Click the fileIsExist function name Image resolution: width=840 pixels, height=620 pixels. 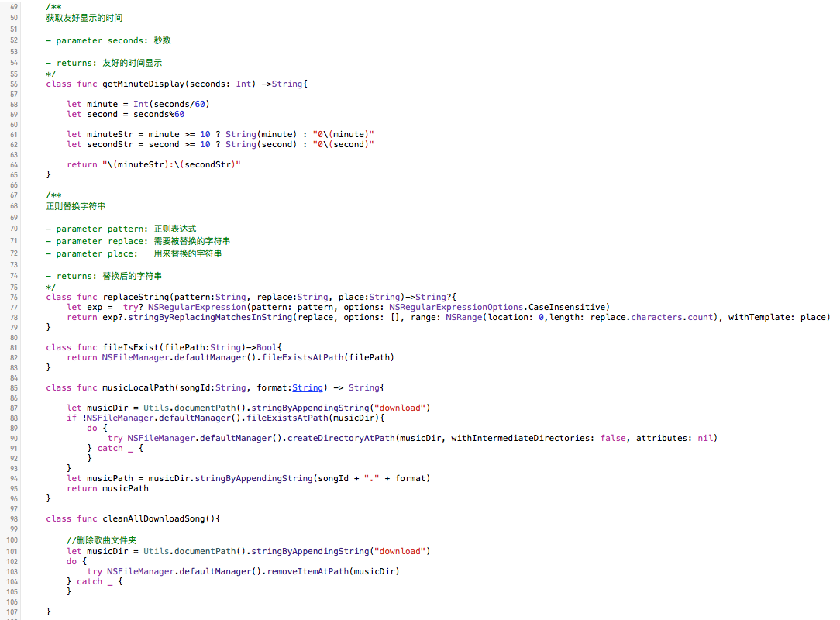coord(131,347)
